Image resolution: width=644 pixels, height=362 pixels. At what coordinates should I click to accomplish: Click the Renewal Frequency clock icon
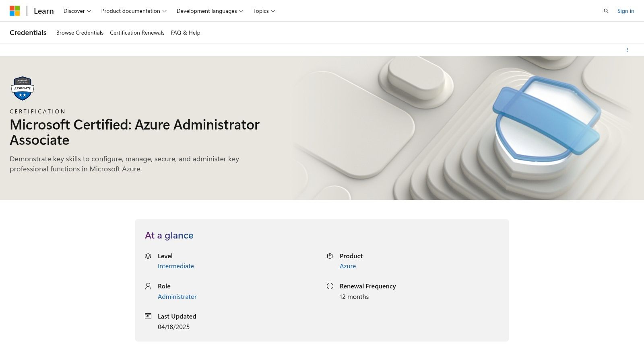[x=330, y=286]
